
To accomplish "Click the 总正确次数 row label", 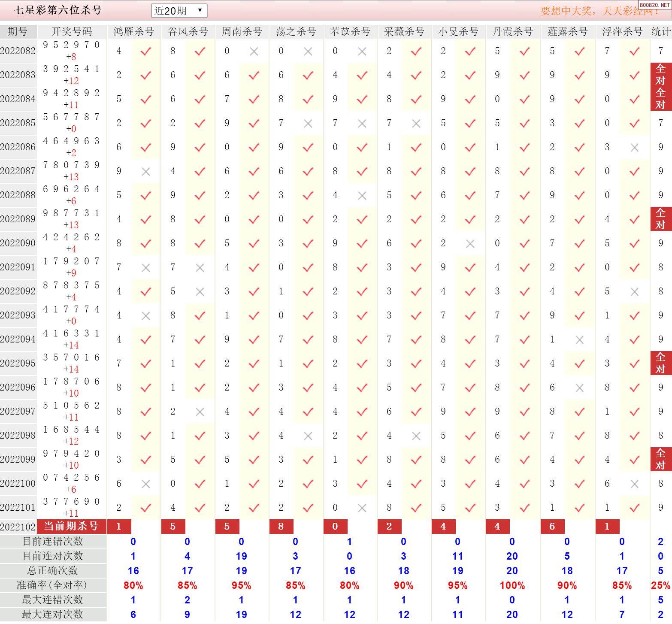I will (x=53, y=571).
